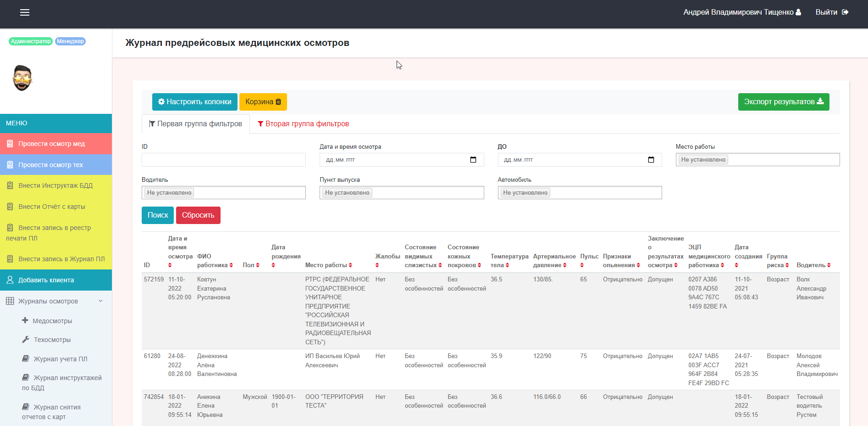868x426 pixels.
Task: Switch to Первая группа фильтров tab
Action: [x=196, y=124]
